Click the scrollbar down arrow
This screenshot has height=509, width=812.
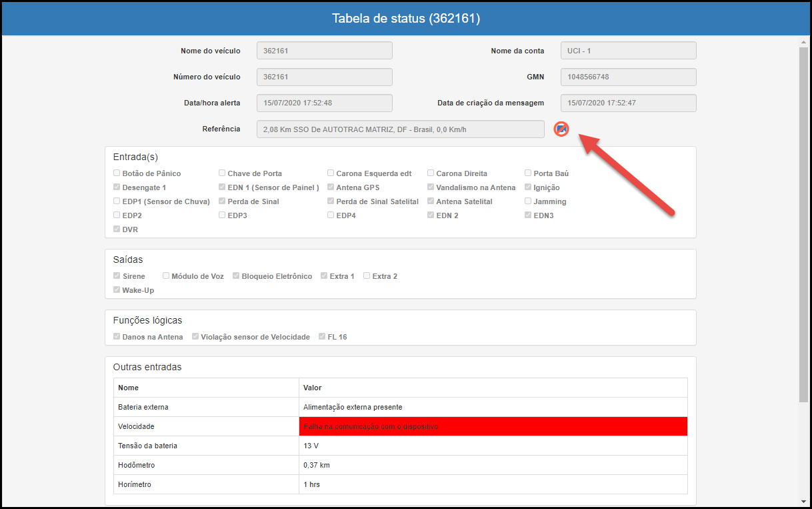pos(803,502)
